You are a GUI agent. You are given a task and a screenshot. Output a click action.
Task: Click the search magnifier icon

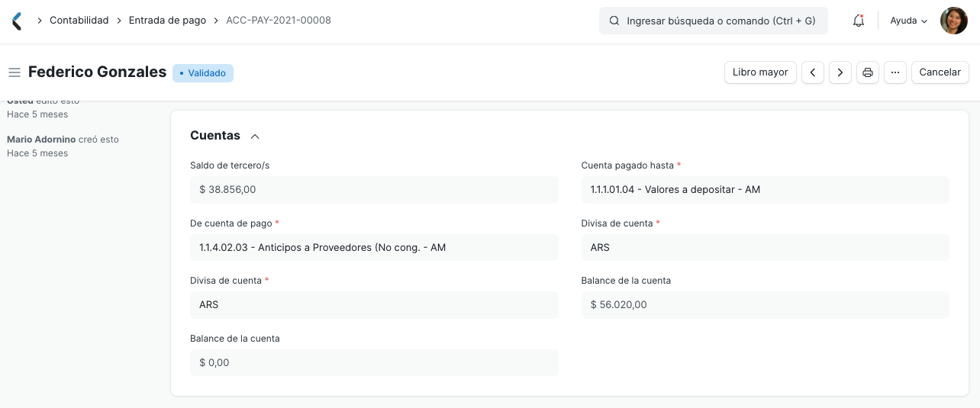pyautogui.click(x=614, y=21)
